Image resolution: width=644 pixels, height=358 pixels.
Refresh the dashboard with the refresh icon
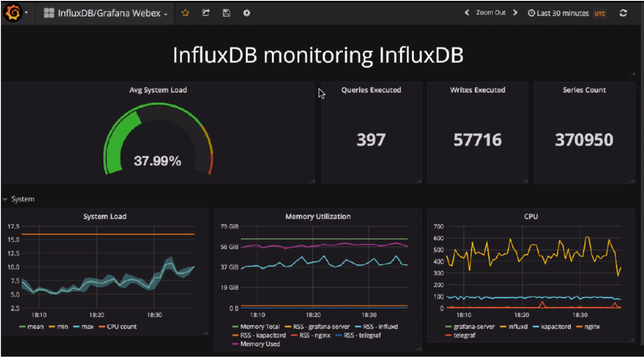pyautogui.click(x=623, y=13)
